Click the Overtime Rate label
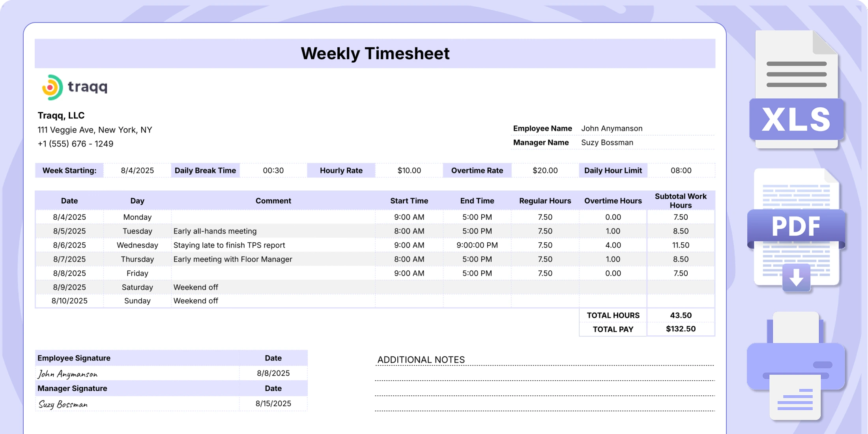This screenshot has height=434, width=868. [x=477, y=170]
